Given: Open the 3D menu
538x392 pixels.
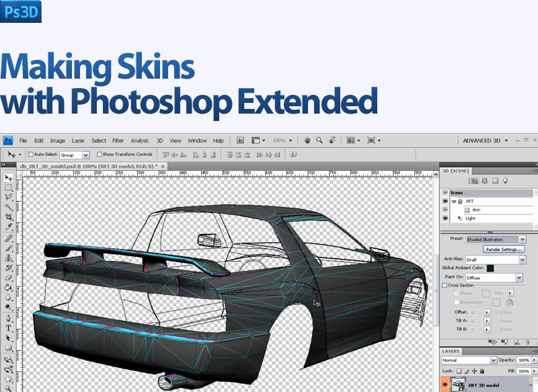Looking at the screenshot, I should (x=159, y=141).
